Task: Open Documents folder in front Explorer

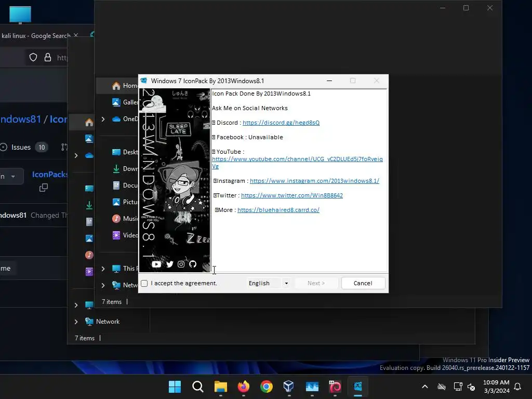Action: coord(124,185)
